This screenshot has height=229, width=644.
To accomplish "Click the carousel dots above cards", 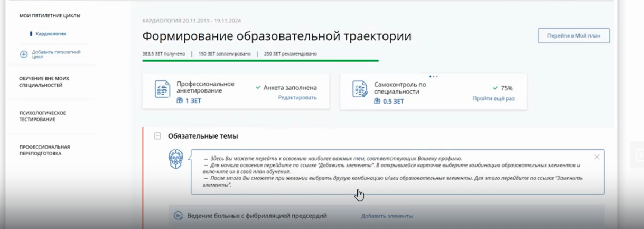I will [433, 76].
